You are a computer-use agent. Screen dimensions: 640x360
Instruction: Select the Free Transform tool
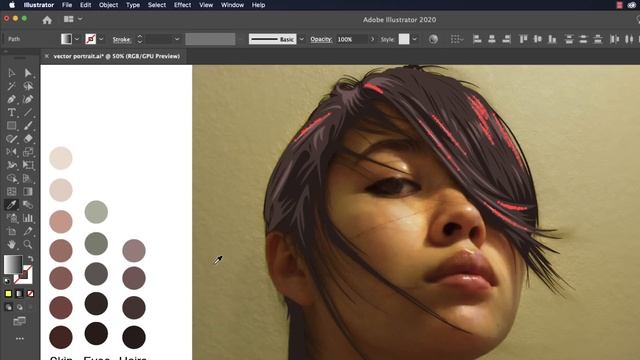pyautogui.click(x=28, y=165)
